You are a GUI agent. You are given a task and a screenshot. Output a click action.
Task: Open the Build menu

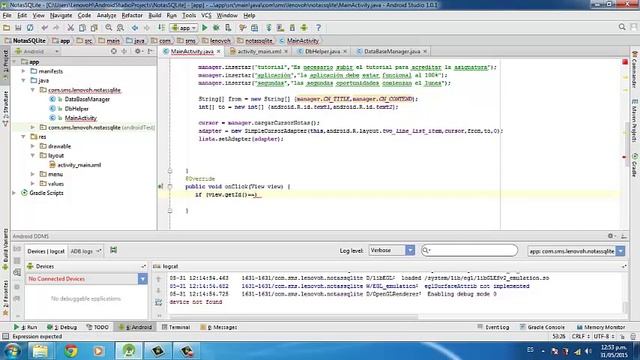[155, 16]
